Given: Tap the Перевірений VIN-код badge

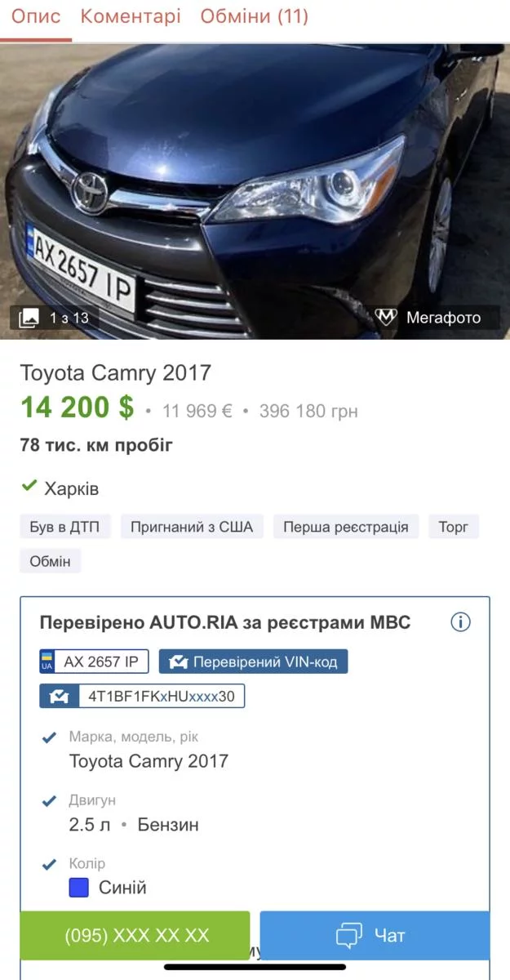Looking at the screenshot, I should click(x=253, y=661).
